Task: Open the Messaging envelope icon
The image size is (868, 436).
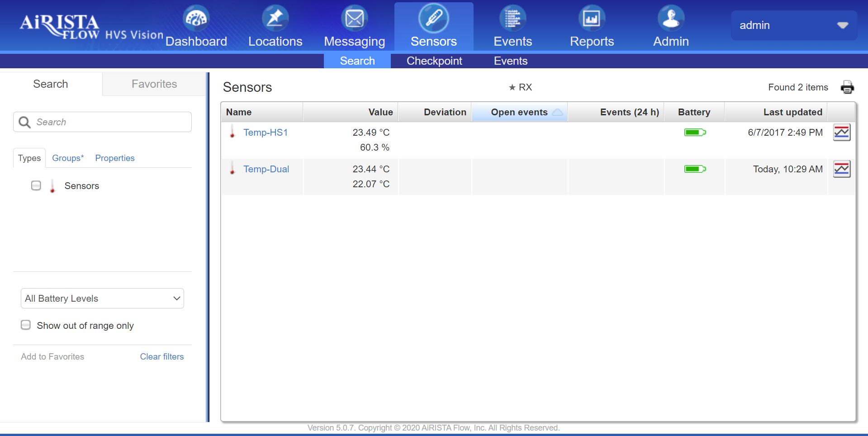Action: click(x=355, y=19)
